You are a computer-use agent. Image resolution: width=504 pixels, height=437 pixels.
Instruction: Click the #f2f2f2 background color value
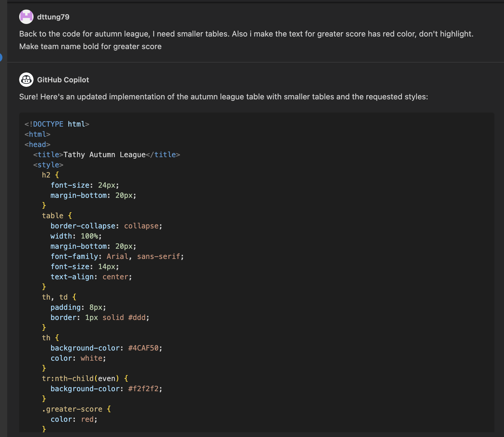pyautogui.click(x=143, y=389)
